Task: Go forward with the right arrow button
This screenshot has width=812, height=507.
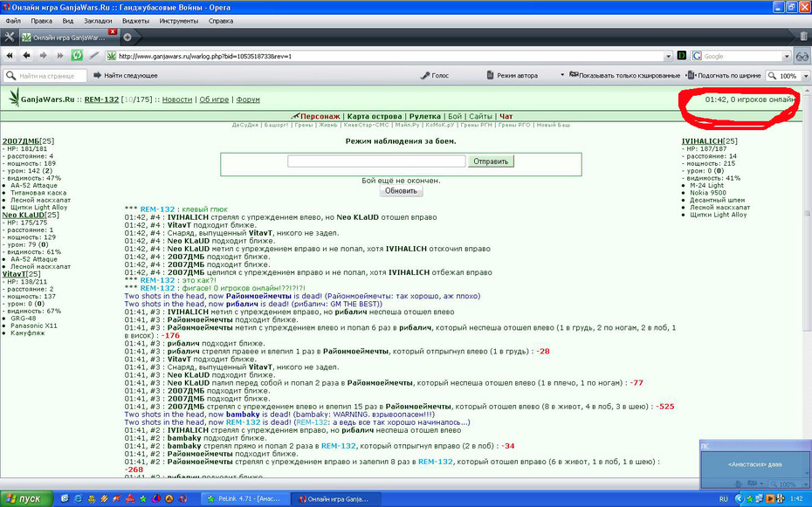Action: pyautogui.click(x=43, y=55)
